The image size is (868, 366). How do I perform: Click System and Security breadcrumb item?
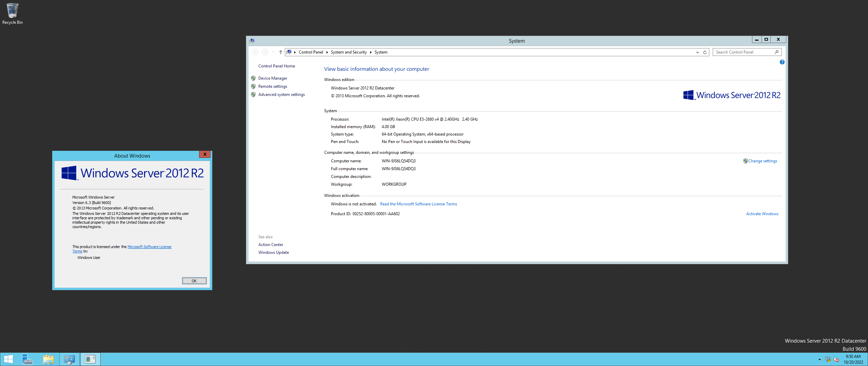[x=349, y=52]
